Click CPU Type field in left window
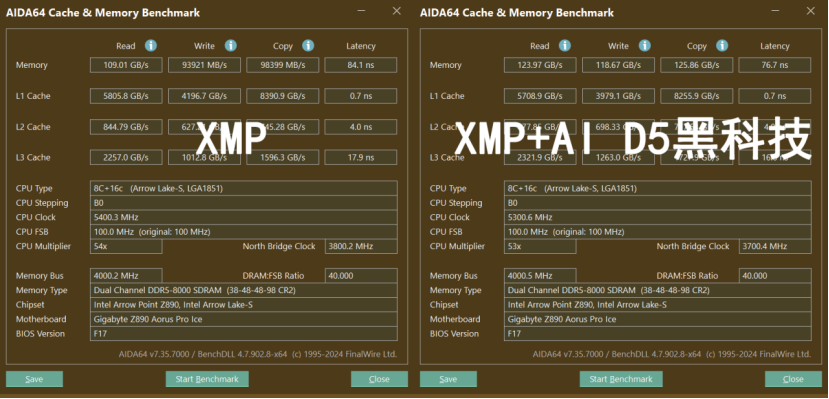 pos(244,189)
